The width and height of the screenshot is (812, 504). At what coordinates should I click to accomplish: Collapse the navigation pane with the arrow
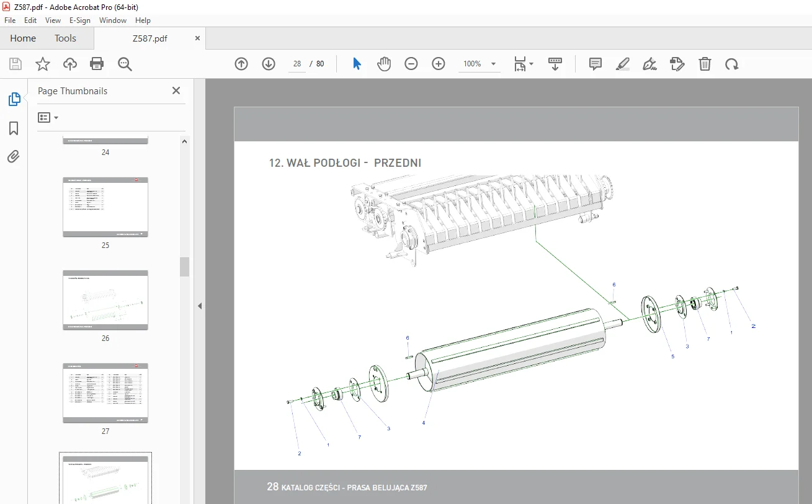[x=200, y=306]
